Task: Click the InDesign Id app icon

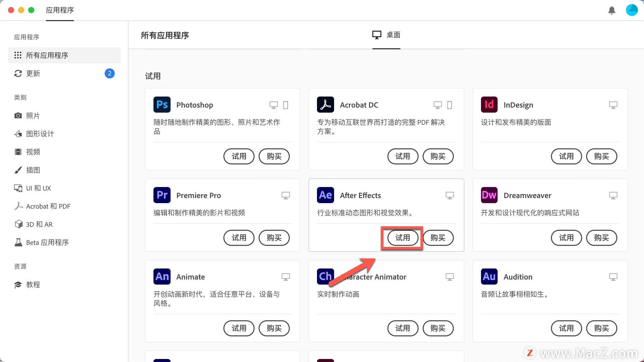Action: (489, 105)
